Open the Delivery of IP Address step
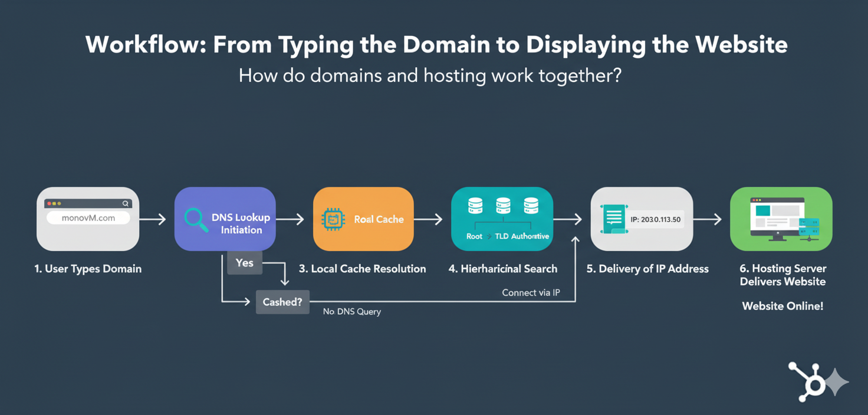868x415 pixels. point(647,268)
